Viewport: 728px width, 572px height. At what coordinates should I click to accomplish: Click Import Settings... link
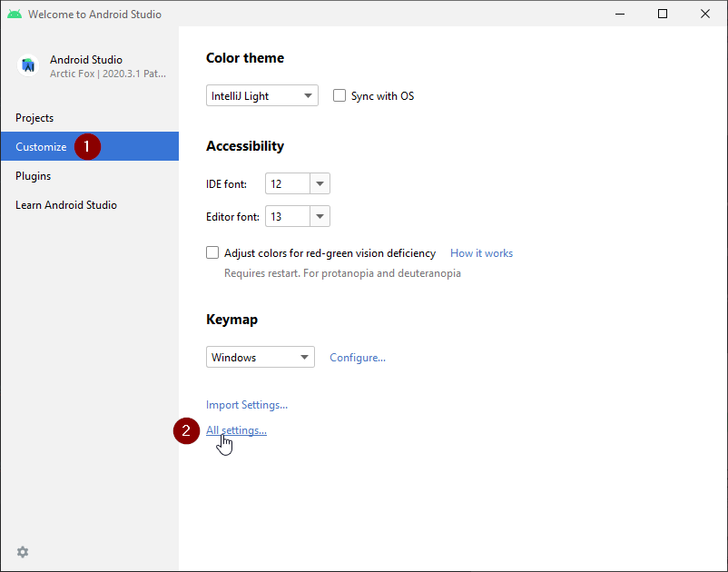click(247, 405)
